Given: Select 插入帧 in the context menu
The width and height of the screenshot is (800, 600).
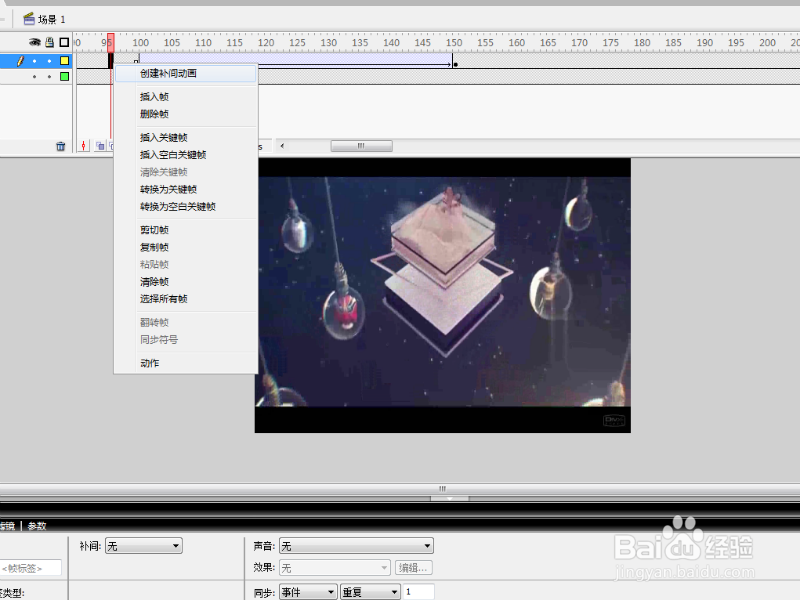Looking at the screenshot, I should tap(186, 97).
